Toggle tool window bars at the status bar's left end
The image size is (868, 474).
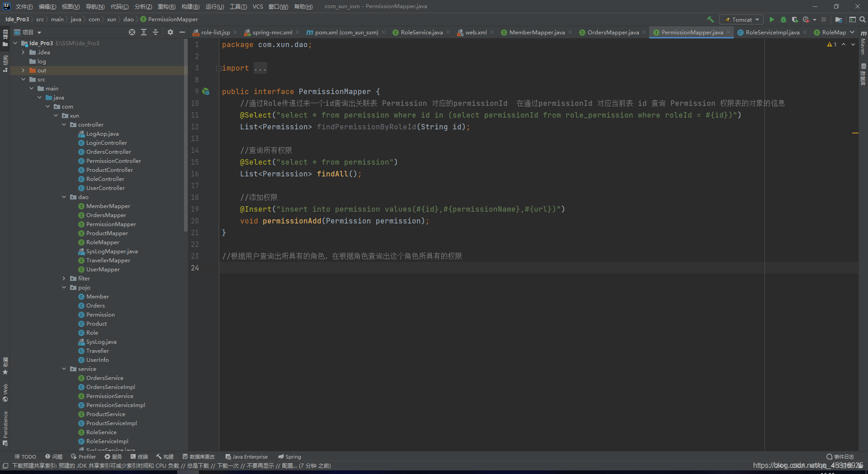point(5,466)
